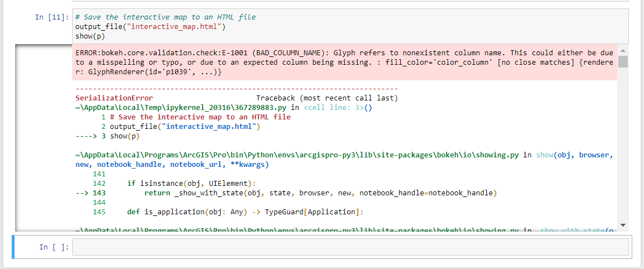The height and width of the screenshot is (269, 644).
Task: Click the collapse area left of output
Action: coord(43,137)
